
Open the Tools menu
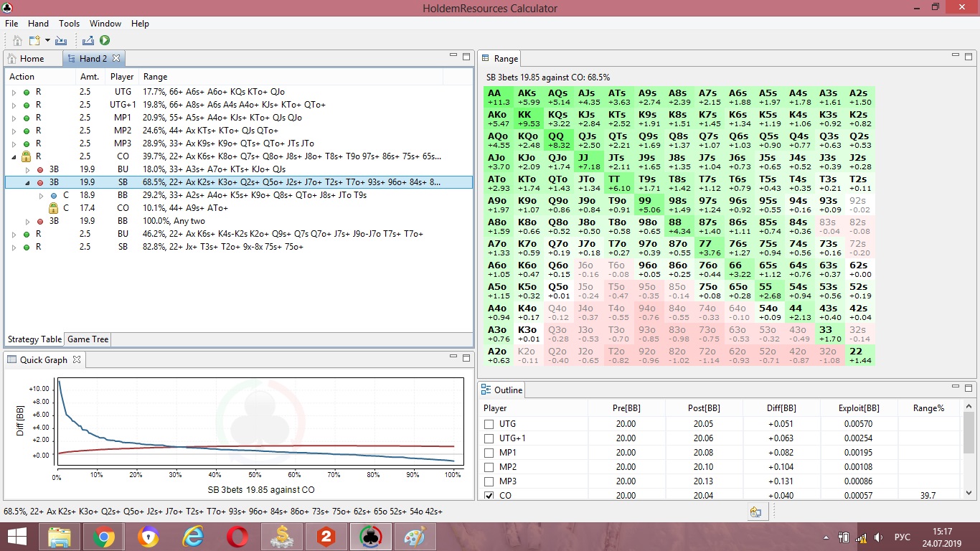coord(70,24)
